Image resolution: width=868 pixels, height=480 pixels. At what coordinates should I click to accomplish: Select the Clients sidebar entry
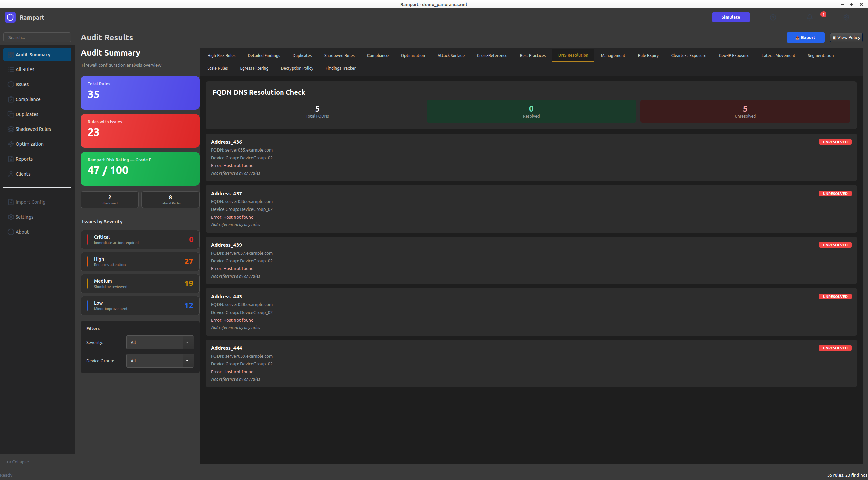[x=23, y=174]
